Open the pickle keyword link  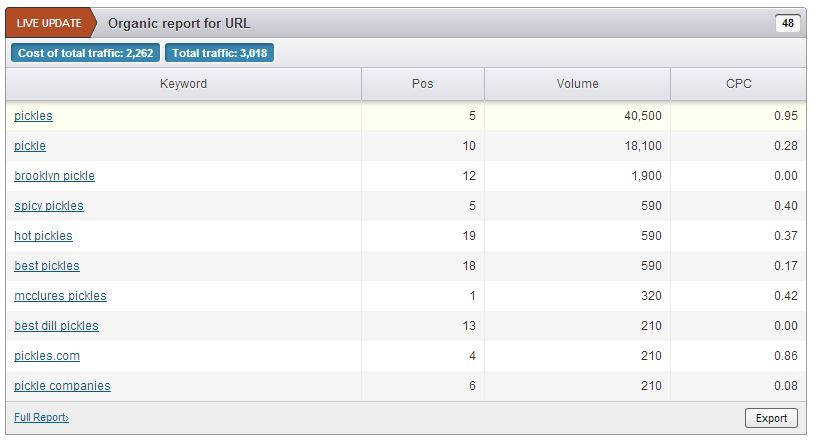(x=30, y=146)
